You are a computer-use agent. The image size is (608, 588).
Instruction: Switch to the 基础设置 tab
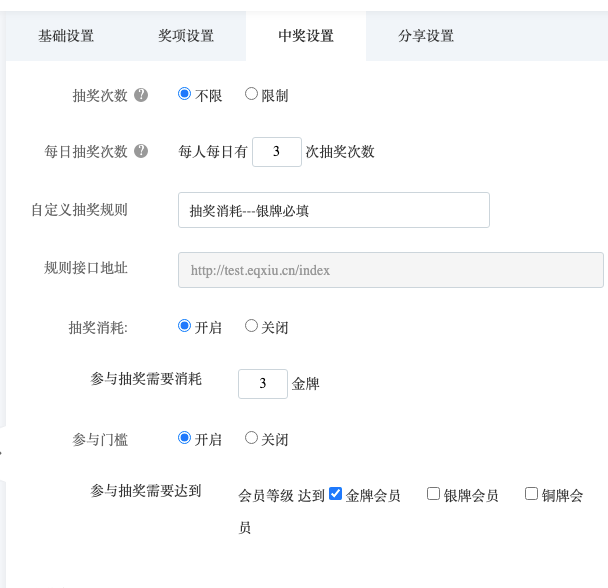[66, 36]
